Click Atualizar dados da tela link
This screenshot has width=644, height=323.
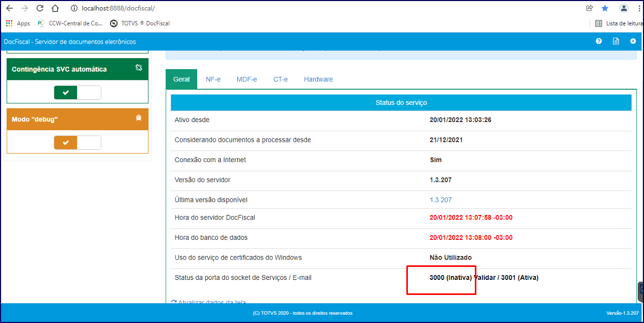[x=209, y=302]
